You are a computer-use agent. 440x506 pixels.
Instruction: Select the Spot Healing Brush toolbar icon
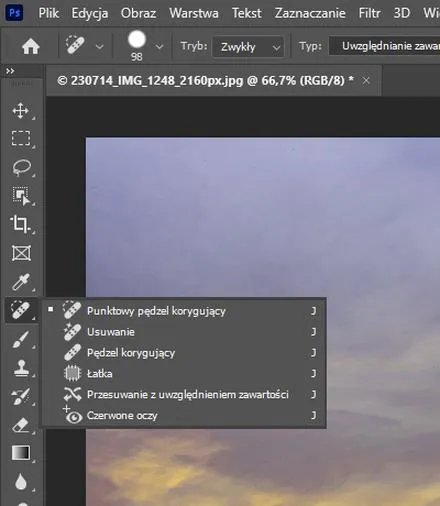(x=21, y=310)
